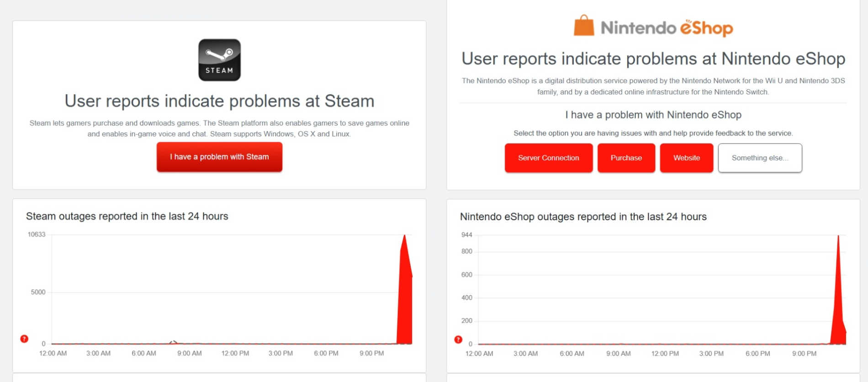
Task: Click 'User reports indicate problems at Nintendo eShop' heading
Action: (653, 59)
